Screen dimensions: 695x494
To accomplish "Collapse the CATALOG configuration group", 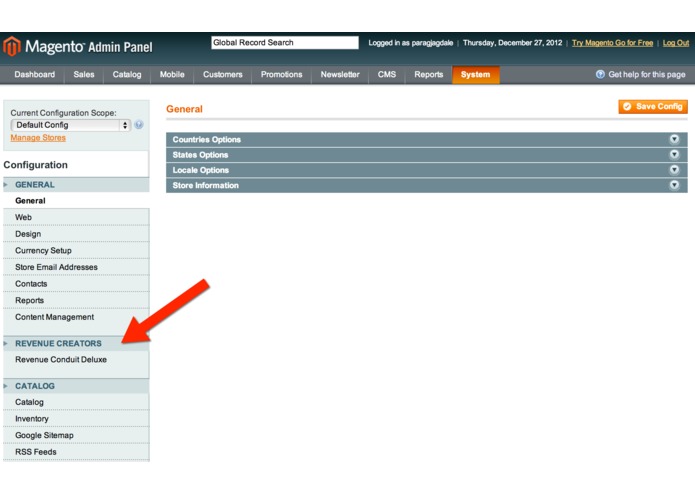I will click(x=76, y=386).
